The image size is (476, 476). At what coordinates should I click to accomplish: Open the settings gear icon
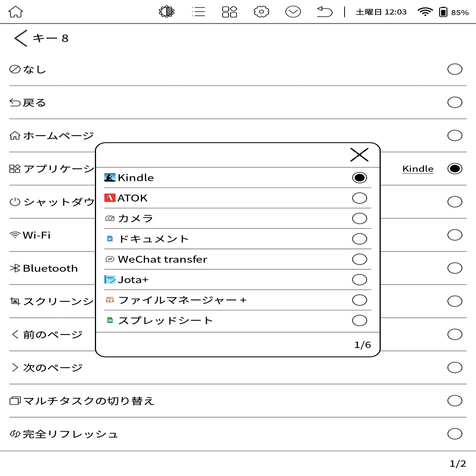coord(261,12)
